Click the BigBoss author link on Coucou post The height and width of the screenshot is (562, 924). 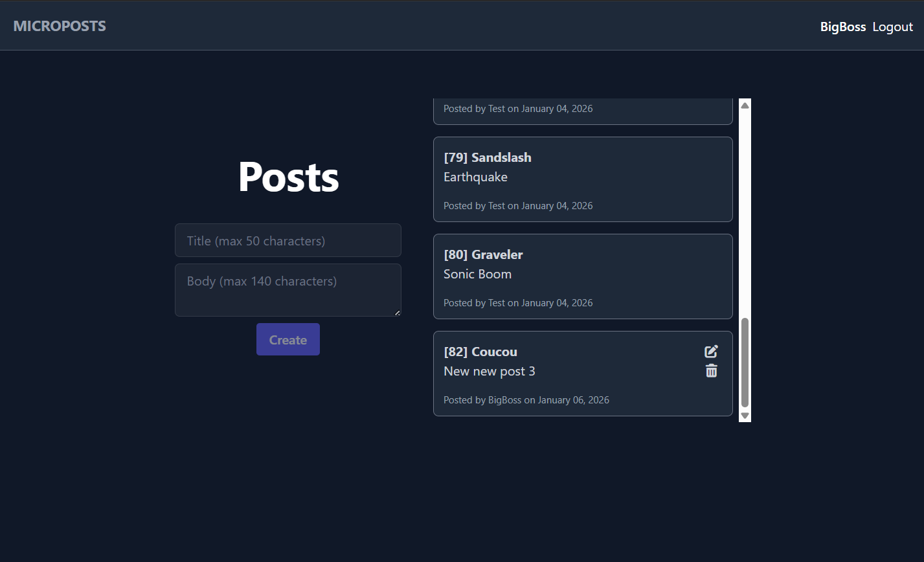click(x=504, y=399)
